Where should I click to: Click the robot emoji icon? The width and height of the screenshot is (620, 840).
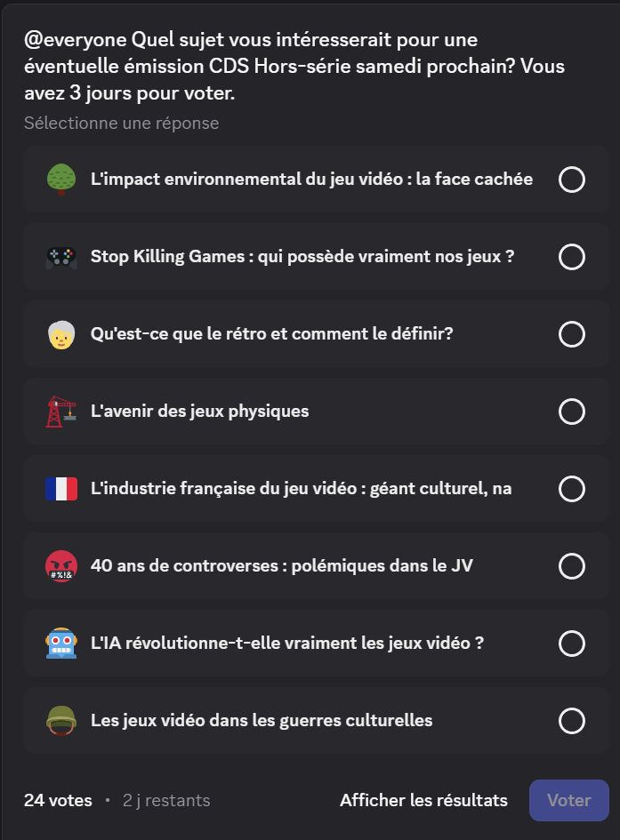pos(61,643)
